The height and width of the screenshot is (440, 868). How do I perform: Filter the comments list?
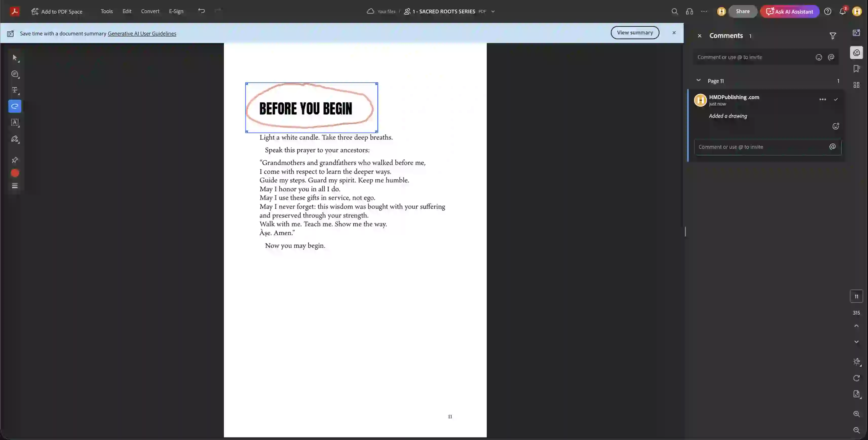(833, 36)
